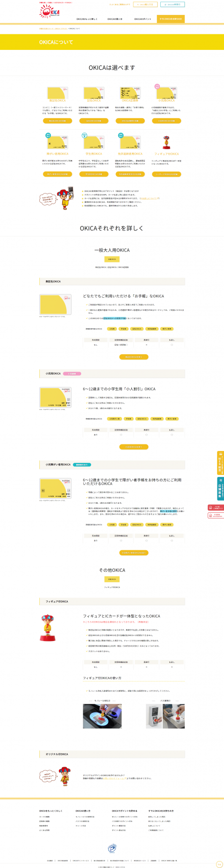Click footer heading OKICAでポイントを貯める

(124, 811)
